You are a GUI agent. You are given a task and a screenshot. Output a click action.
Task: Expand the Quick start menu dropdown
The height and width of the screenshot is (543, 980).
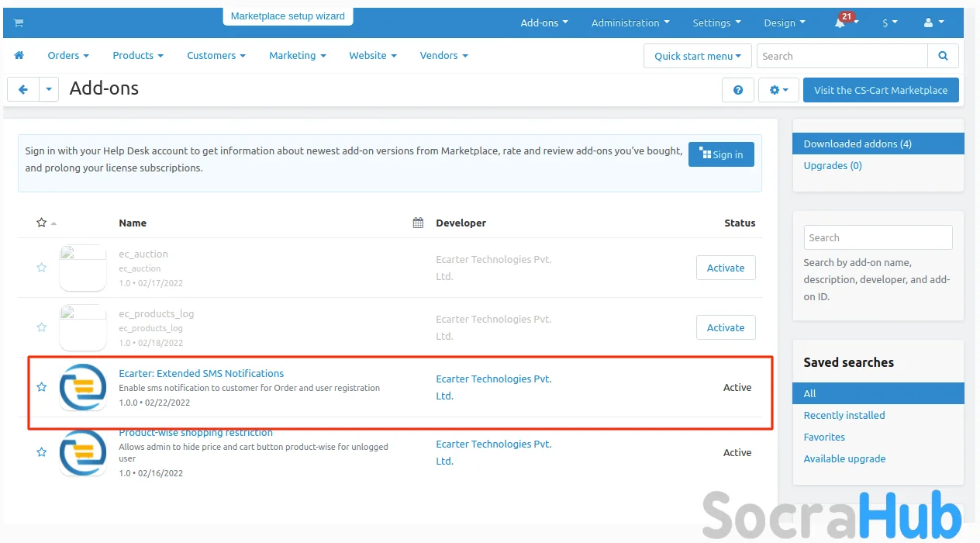[x=697, y=56]
